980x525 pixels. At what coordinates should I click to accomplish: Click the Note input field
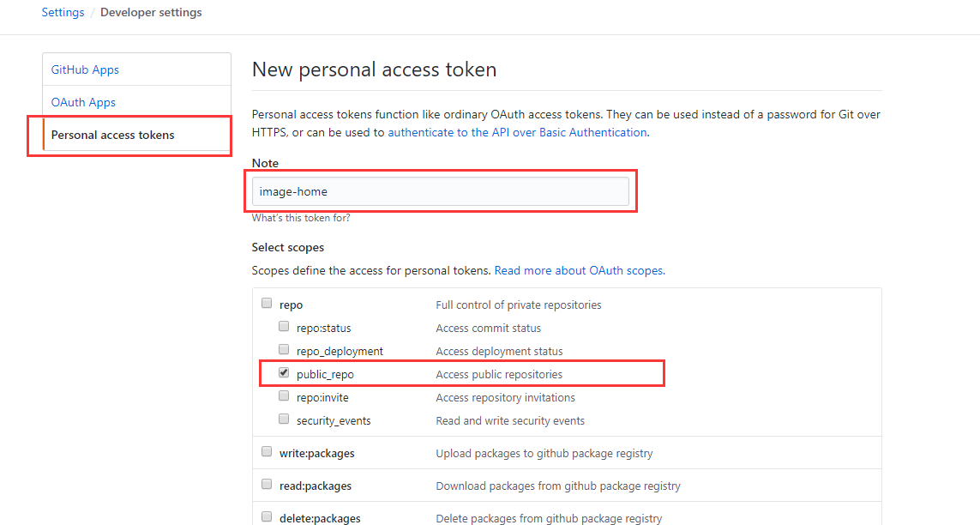[x=440, y=191]
